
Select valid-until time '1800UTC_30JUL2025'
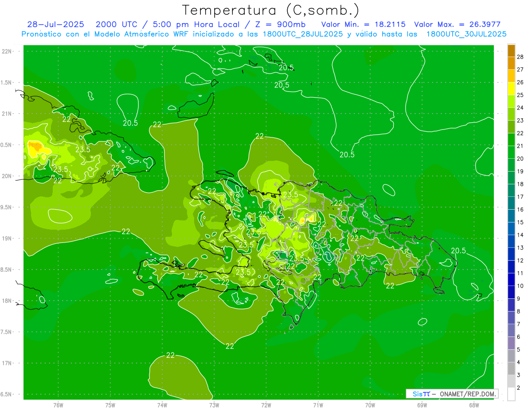pyautogui.click(x=466, y=34)
